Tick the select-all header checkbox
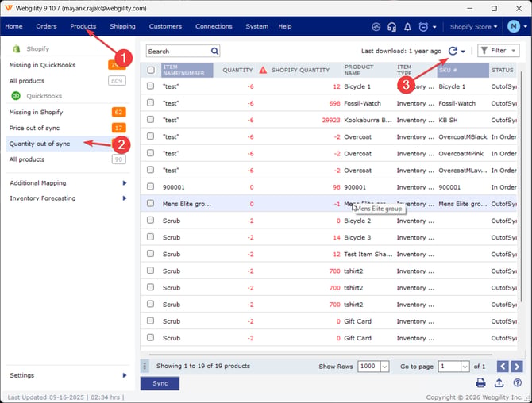 point(151,70)
